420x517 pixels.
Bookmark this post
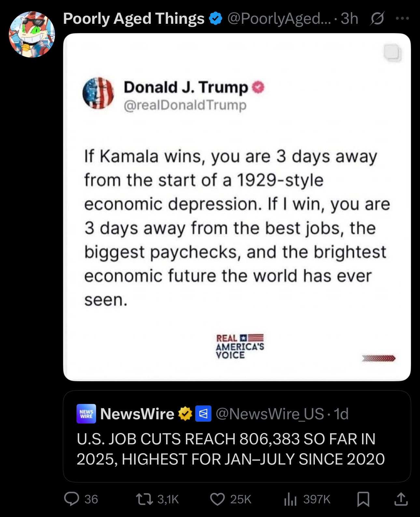pos(363,499)
